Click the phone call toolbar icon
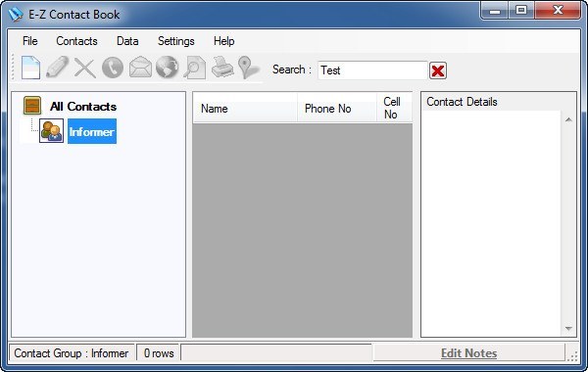588x372 pixels. [113, 68]
